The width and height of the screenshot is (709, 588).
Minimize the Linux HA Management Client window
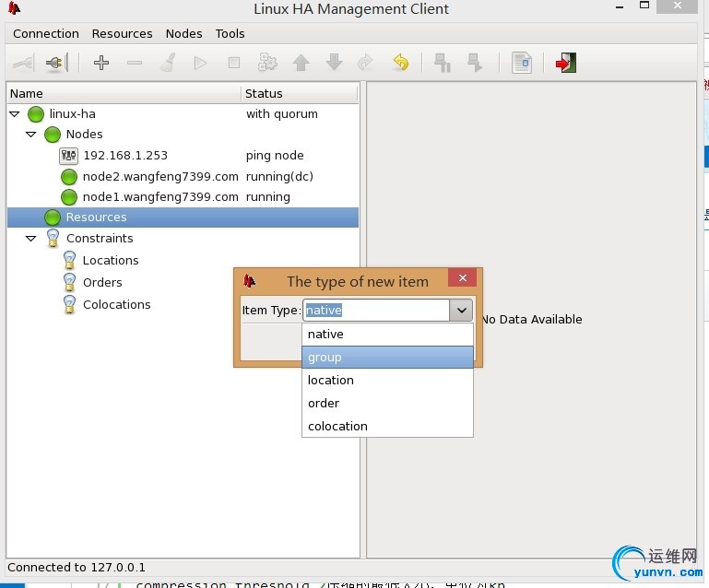click(620, 7)
